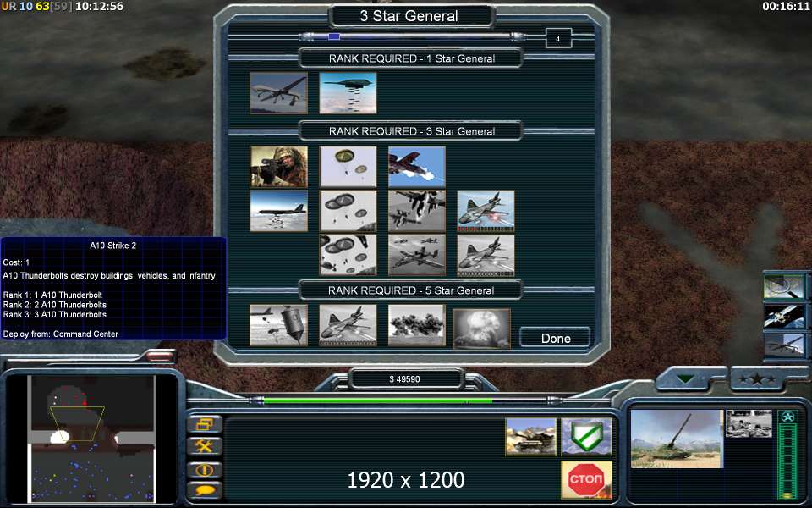Click the $ 49590 money display
The width and height of the screenshot is (812, 508).
[404, 379]
